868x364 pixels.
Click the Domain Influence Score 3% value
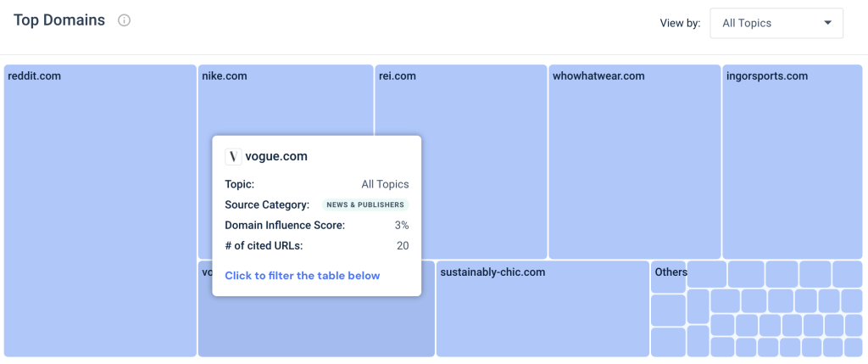(402, 225)
